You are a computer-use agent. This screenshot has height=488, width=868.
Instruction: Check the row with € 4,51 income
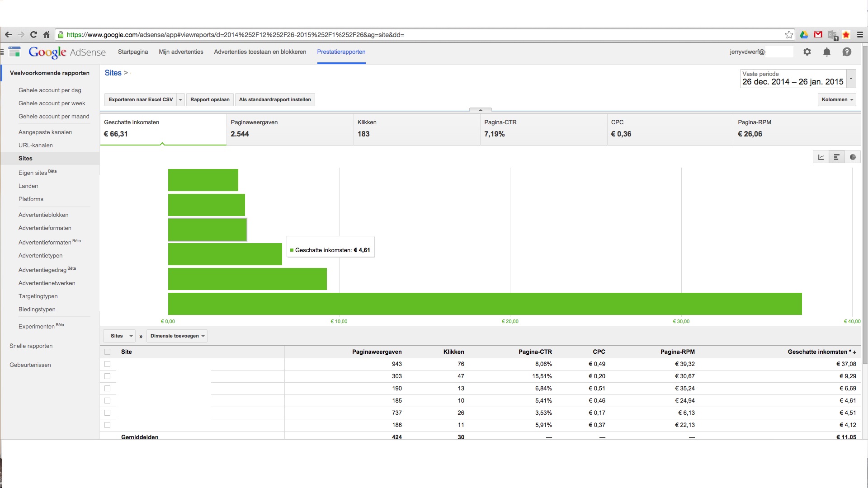(x=107, y=413)
